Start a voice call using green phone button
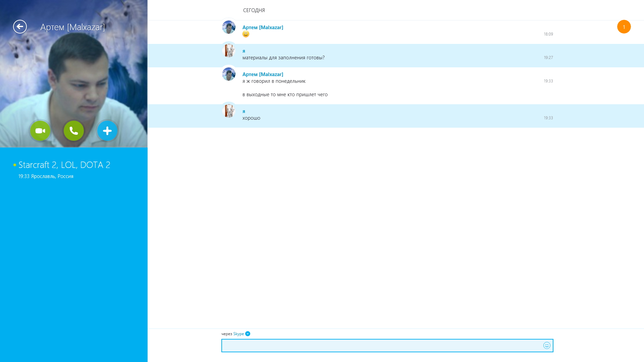Image resolution: width=644 pixels, height=362 pixels. pyautogui.click(x=74, y=131)
